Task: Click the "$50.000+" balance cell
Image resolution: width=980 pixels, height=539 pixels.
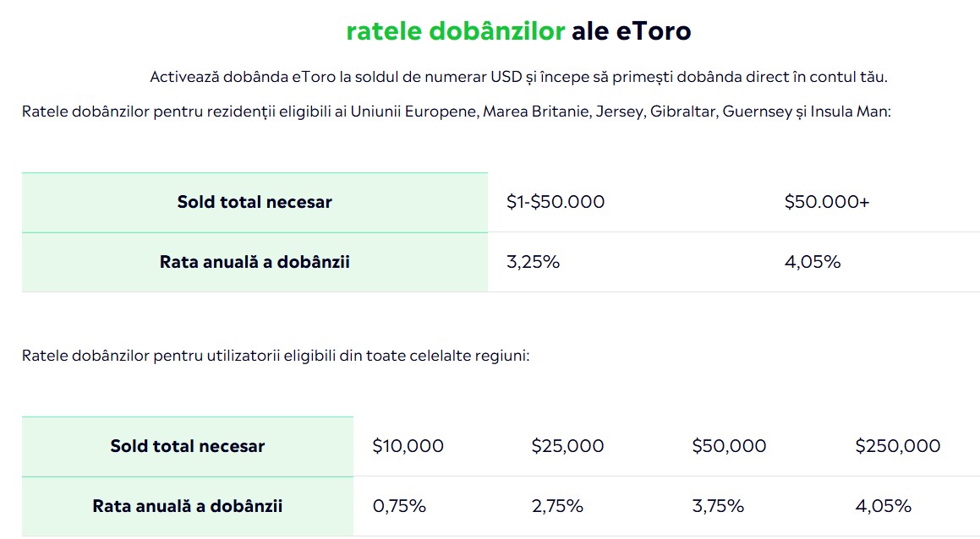Action: pyautogui.click(x=826, y=202)
